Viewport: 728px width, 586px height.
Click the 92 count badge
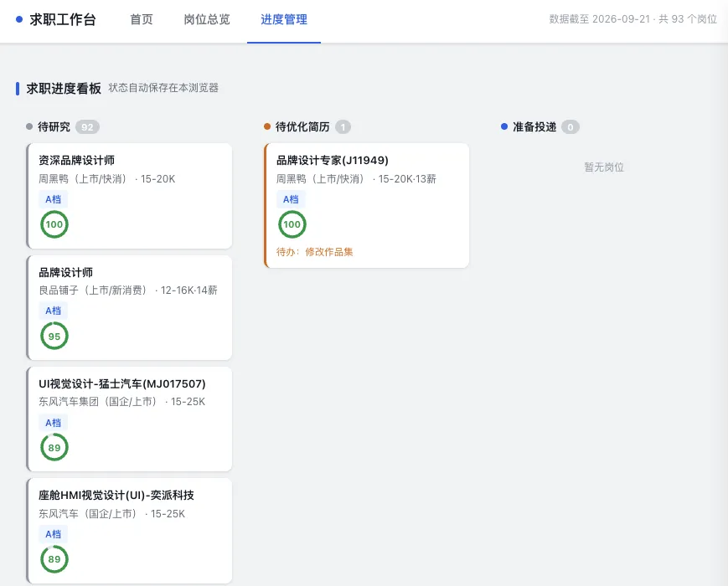point(87,127)
